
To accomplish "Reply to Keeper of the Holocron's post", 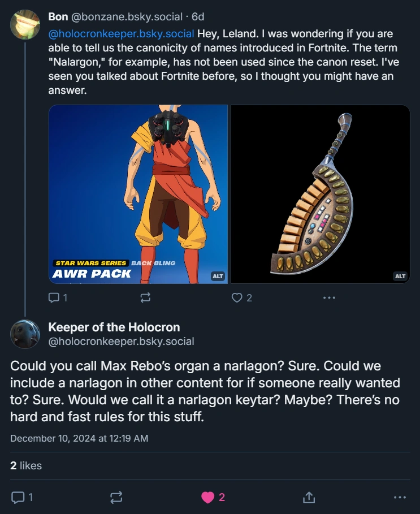I will click(x=19, y=497).
